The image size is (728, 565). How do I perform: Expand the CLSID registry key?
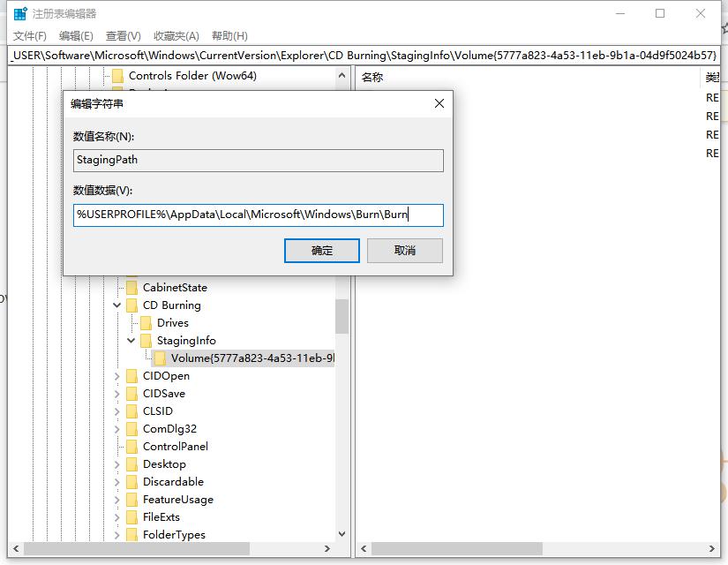click(117, 411)
